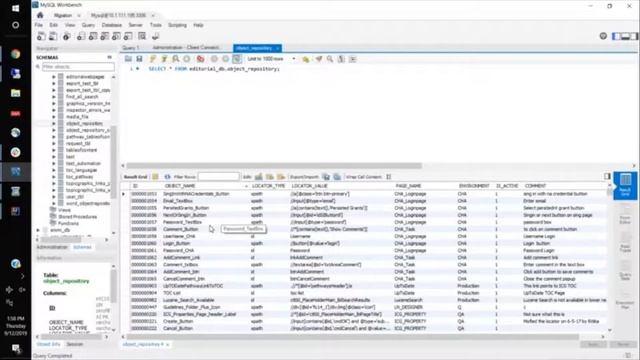Open the Scripting menu
The image size is (640, 360).
[x=177, y=25]
